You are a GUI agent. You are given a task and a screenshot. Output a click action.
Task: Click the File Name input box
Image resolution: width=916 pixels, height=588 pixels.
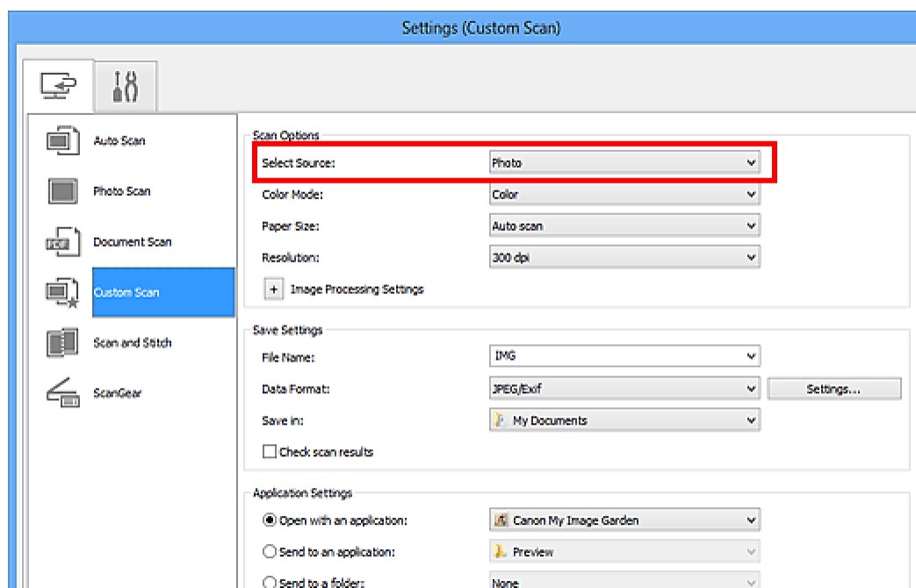(x=615, y=357)
